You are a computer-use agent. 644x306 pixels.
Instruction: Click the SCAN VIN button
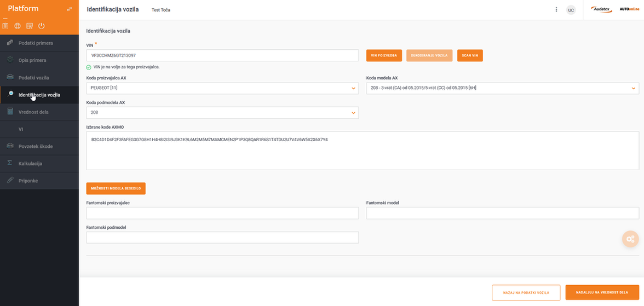(469, 55)
